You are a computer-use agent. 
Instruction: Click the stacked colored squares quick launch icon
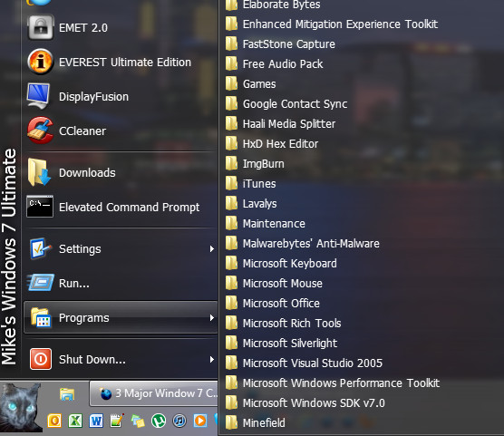click(138, 421)
